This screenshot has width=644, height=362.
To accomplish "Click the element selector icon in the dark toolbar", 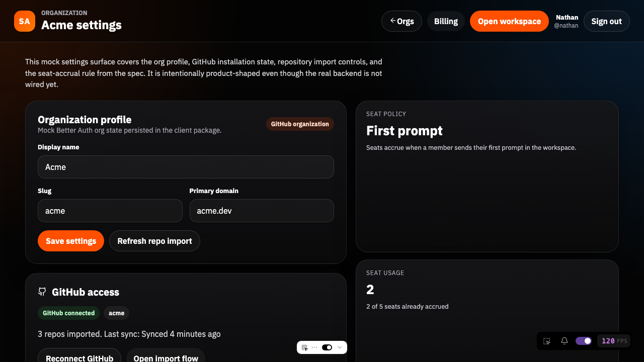I will pos(547,341).
